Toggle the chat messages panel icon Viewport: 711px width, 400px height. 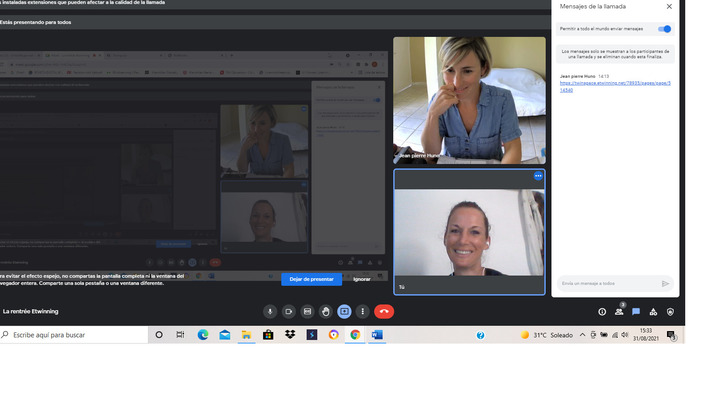[636, 312]
